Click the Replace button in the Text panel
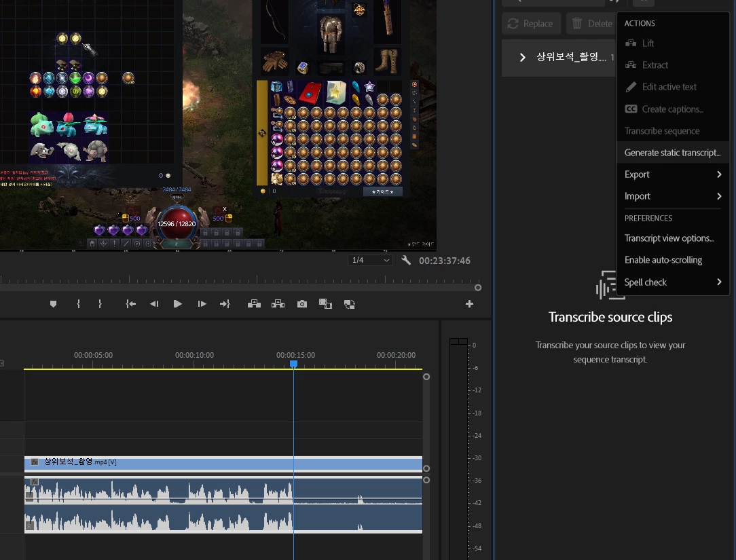Screen dimensions: 736x560 tap(531, 24)
